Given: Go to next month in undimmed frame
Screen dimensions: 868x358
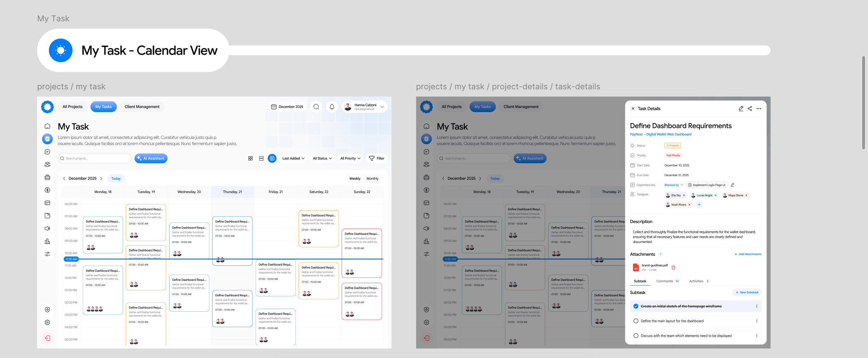Looking at the screenshot, I should pyautogui.click(x=101, y=179).
